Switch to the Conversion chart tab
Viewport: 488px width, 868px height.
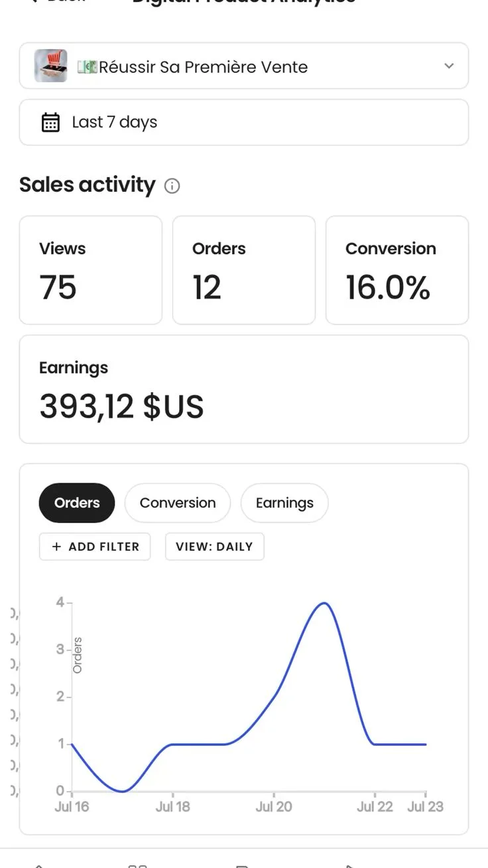point(178,503)
